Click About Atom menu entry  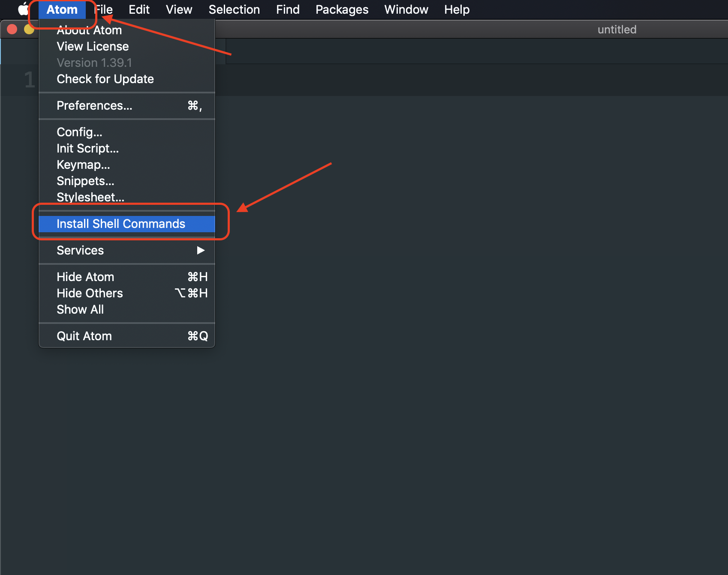[89, 30]
